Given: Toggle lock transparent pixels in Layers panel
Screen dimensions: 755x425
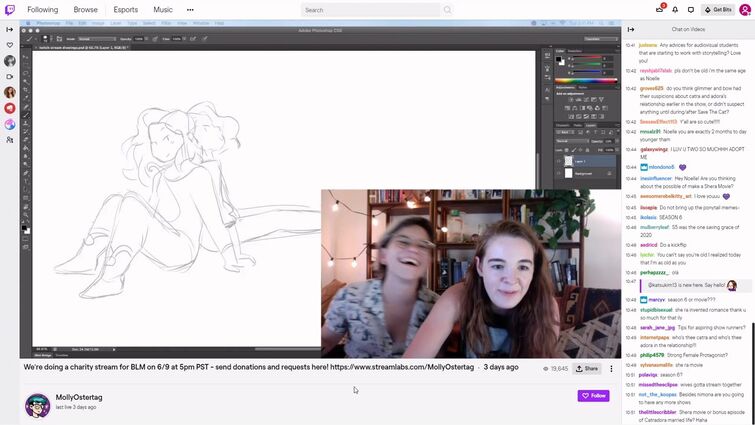Looking at the screenshot, I should pos(567,150).
